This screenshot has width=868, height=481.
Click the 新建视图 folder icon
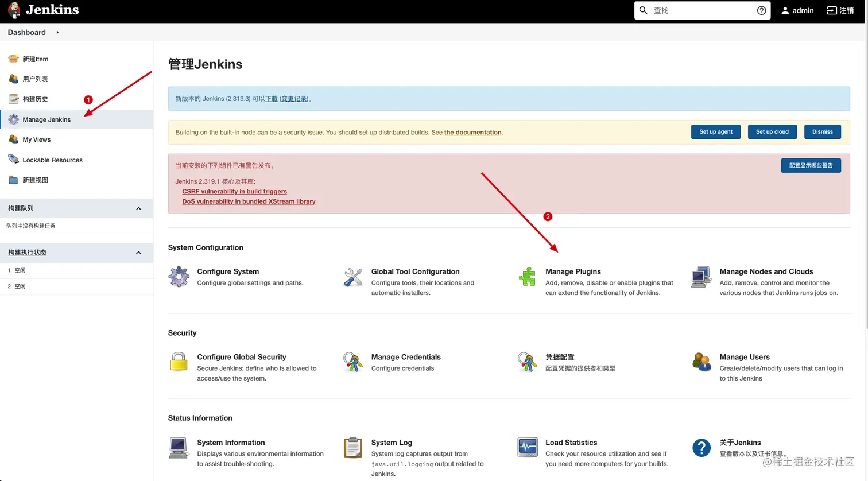(14, 180)
